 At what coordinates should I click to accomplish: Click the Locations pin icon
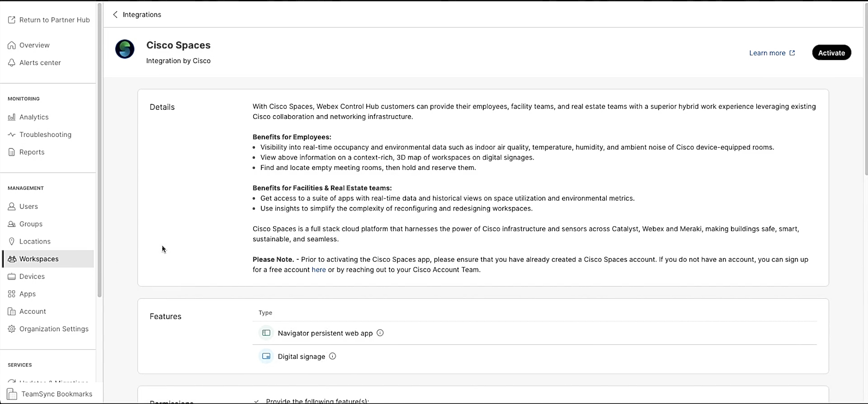click(x=11, y=241)
